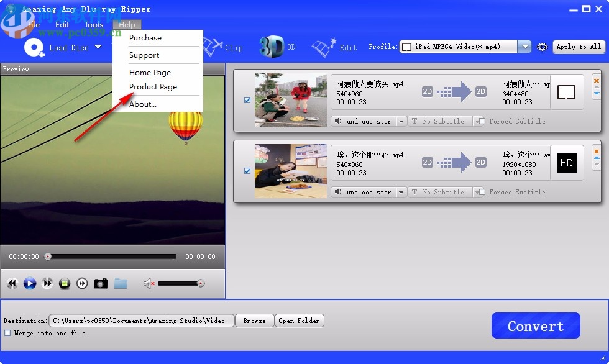This screenshot has width=609, height=364.
Task: Open the Load Disc tool
Action: (60, 47)
